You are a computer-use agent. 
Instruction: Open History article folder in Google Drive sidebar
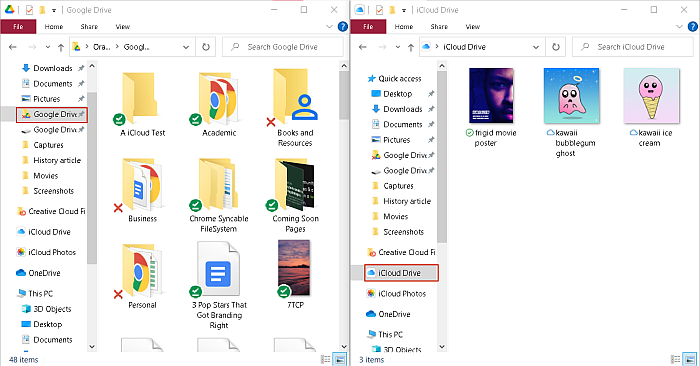pyautogui.click(x=51, y=161)
